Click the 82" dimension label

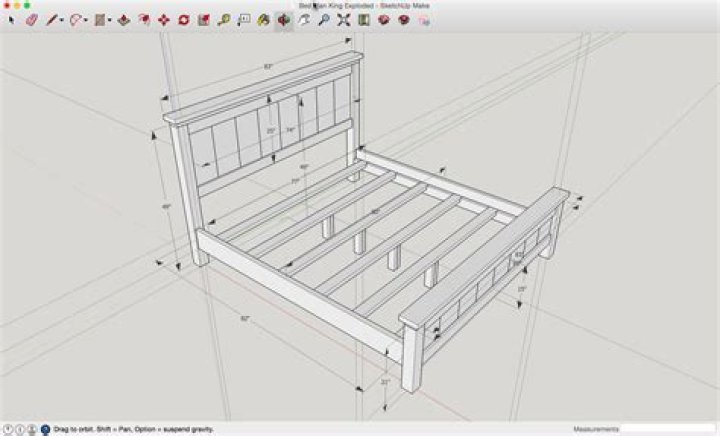click(245, 319)
